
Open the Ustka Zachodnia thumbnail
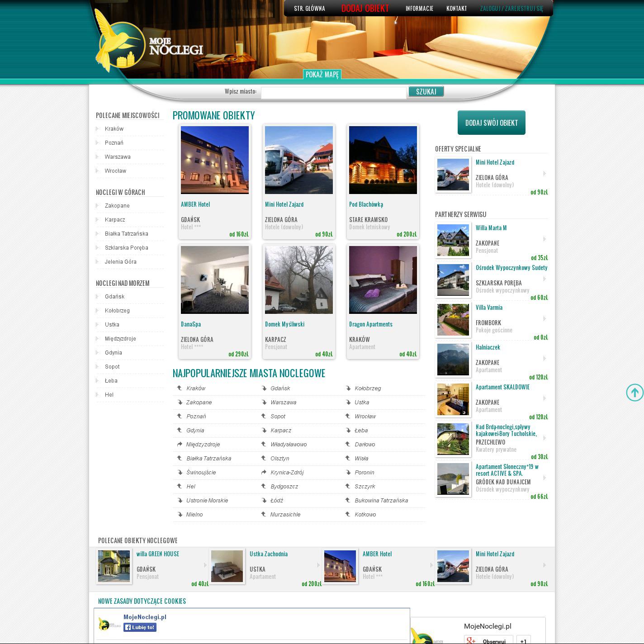(227, 566)
